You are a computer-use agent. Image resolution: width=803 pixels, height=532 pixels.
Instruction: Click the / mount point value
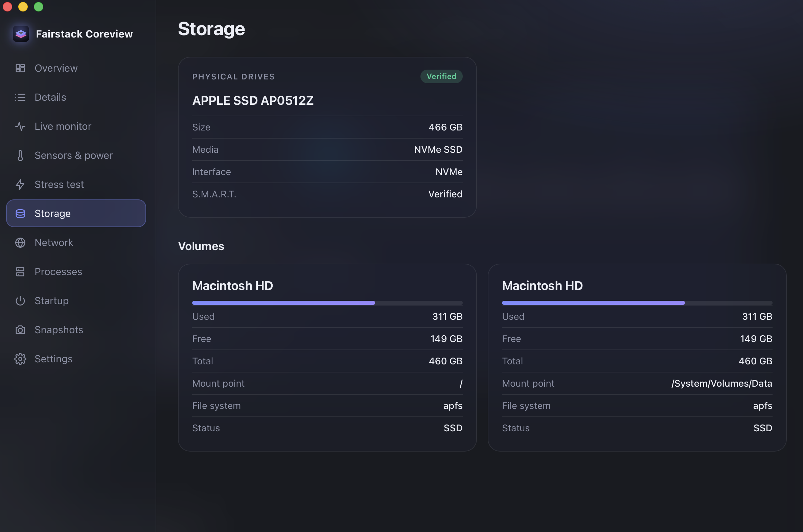[x=461, y=383]
